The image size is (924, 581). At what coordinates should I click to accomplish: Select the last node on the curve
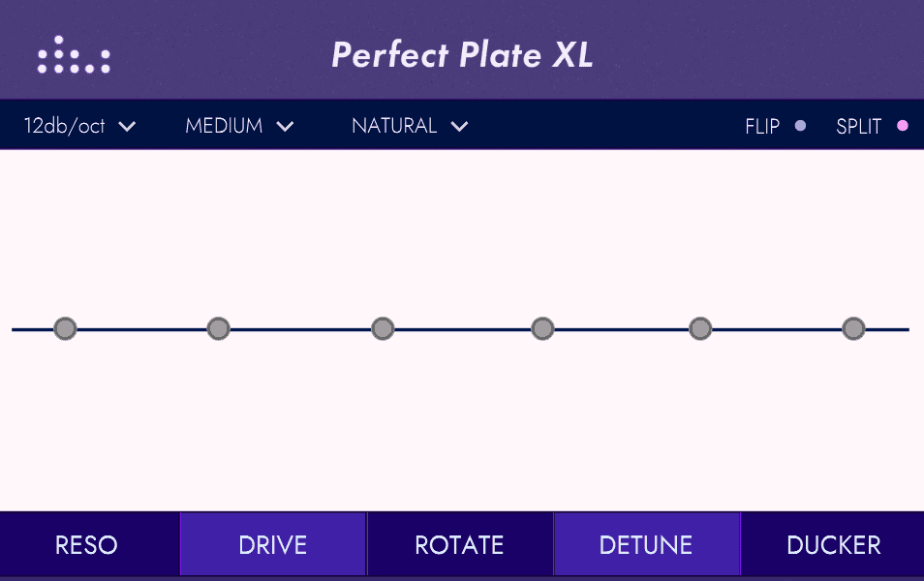coord(853,328)
